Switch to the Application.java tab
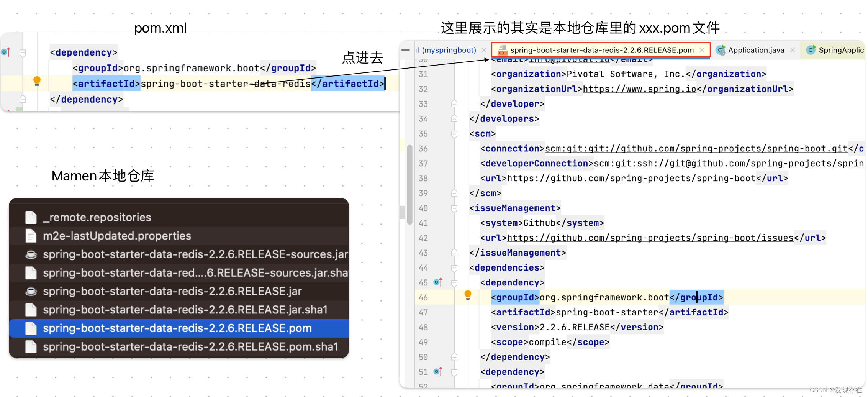The width and height of the screenshot is (868, 397). 756,50
